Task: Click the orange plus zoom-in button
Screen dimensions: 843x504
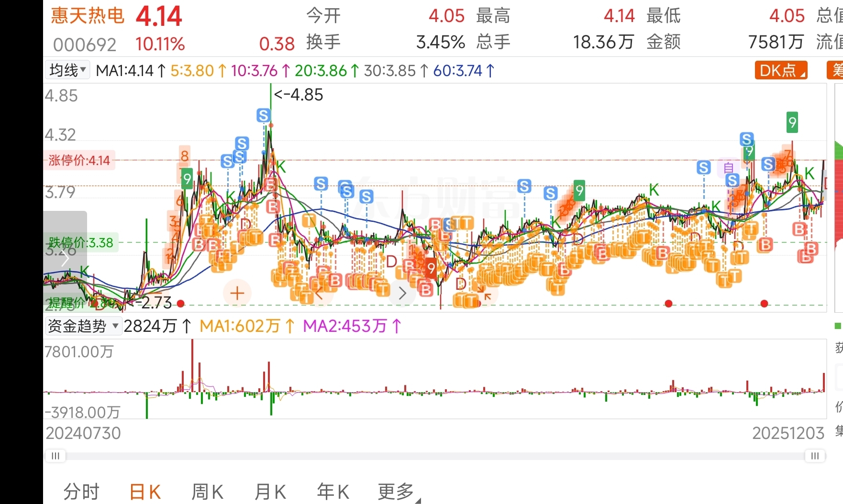Action: [x=237, y=293]
